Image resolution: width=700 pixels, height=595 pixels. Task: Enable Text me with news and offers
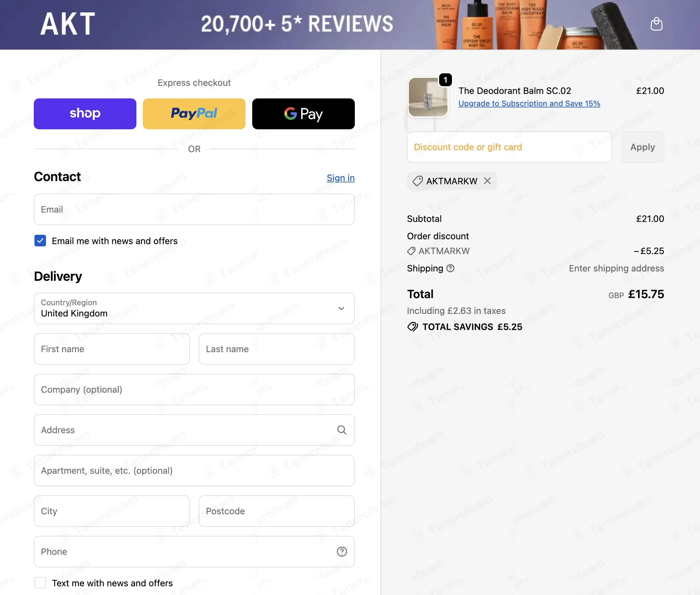click(40, 583)
